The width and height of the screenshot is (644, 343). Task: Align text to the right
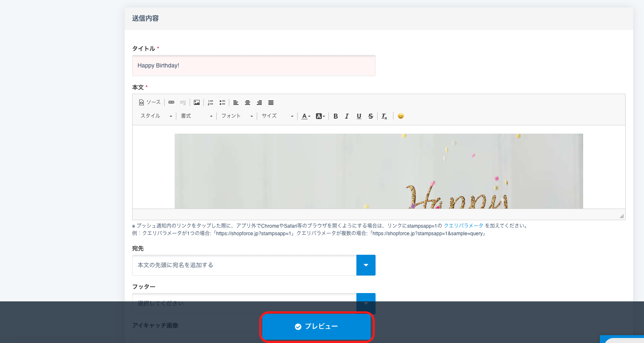click(259, 102)
